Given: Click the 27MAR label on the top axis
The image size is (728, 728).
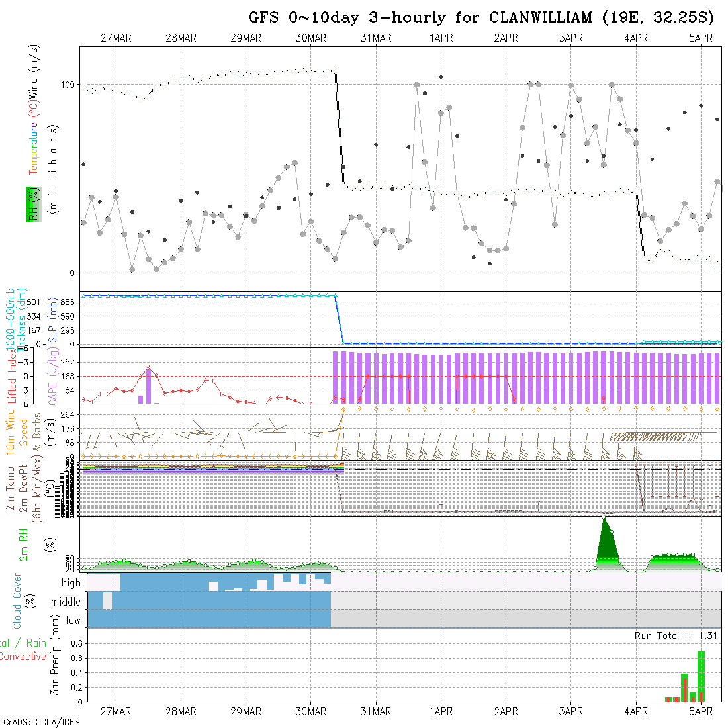Looking at the screenshot, I should (x=116, y=38).
